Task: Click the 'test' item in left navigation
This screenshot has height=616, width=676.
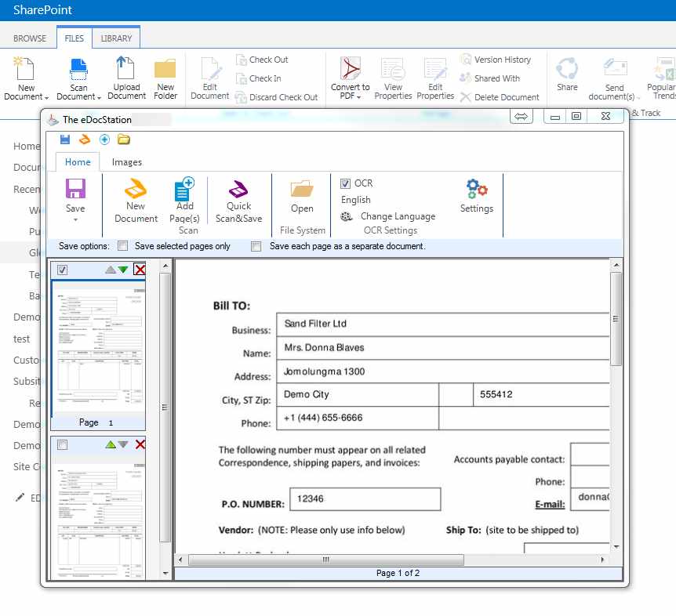Action: tap(21, 339)
